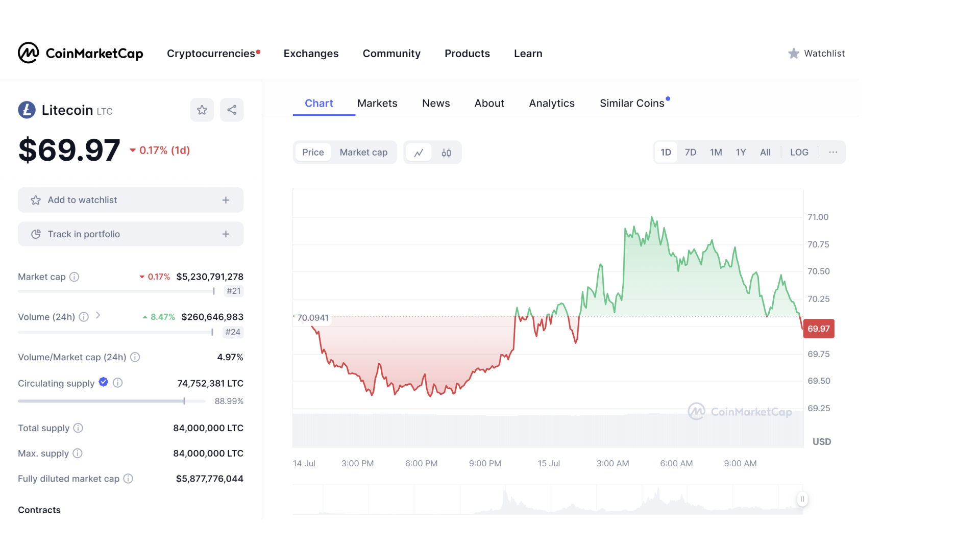The height and width of the screenshot is (551, 980).
Task: Show Max. supply info icon
Action: click(77, 453)
